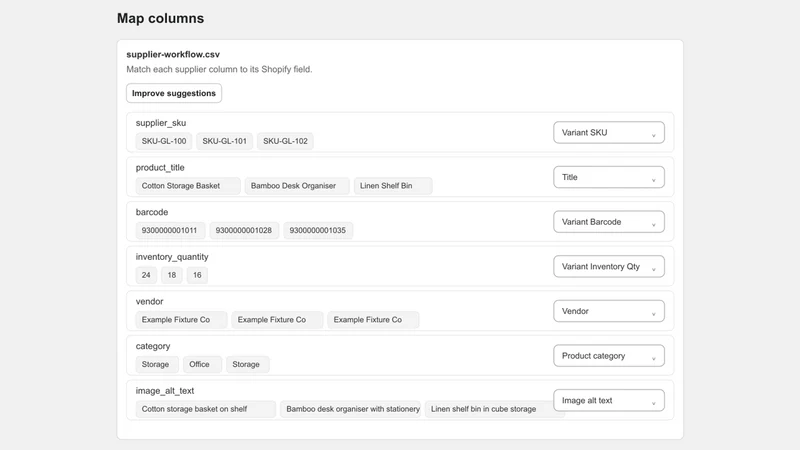Click the inventory_quantity column label
The width and height of the screenshot is (800, 450).
(x=172, y=257)
